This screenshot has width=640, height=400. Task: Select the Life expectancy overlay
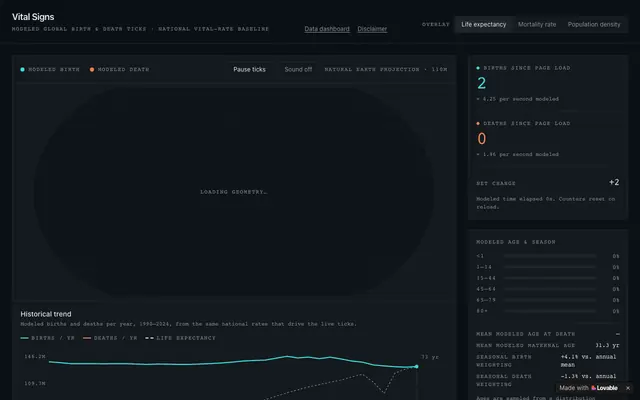(x=484, y=24)
